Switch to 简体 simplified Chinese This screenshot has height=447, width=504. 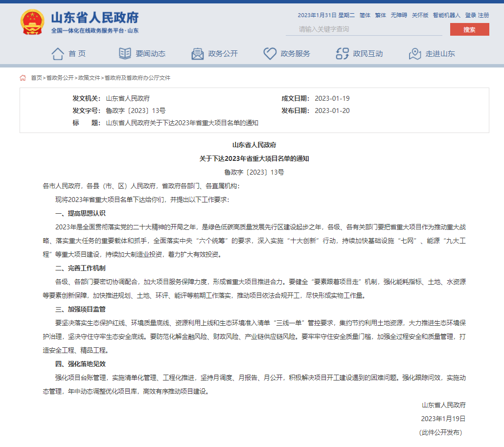click(x=365, y=15)
